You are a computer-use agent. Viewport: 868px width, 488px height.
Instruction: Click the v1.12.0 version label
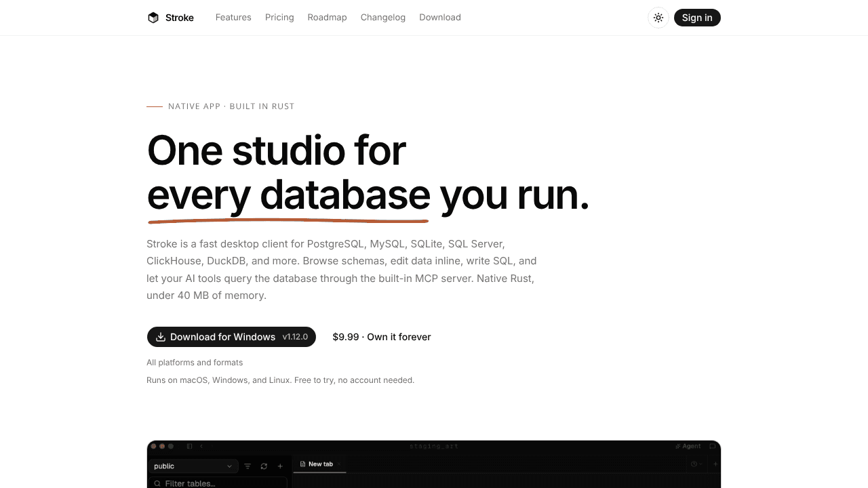pyautogui.click(x=295, y=337)
